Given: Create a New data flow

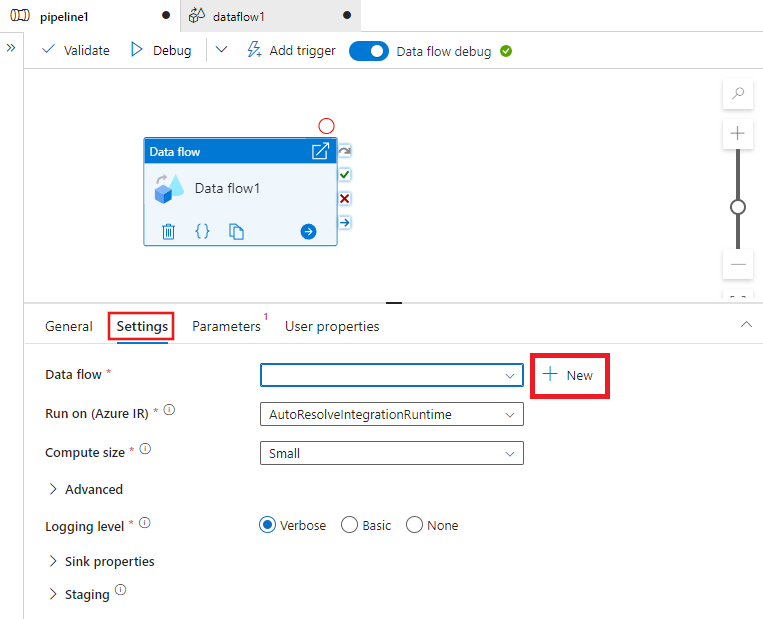Looking at the screenshot, I should pyautogui.click(x=568, y=375).
